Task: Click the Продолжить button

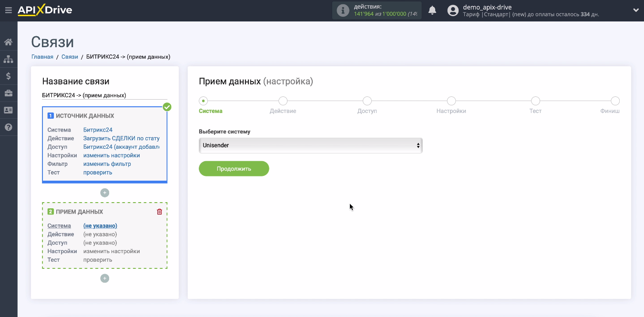Action: 234,169
